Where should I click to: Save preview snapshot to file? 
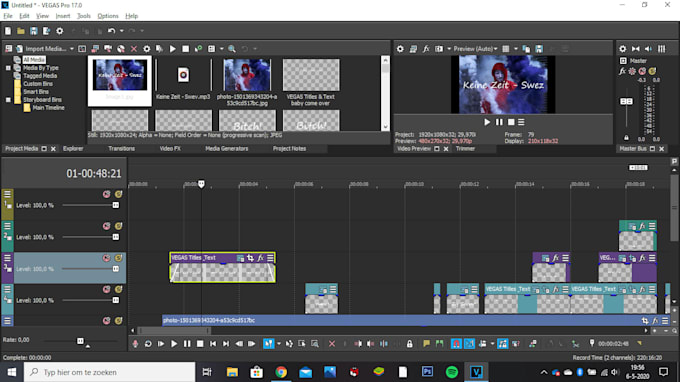[539, 49]
